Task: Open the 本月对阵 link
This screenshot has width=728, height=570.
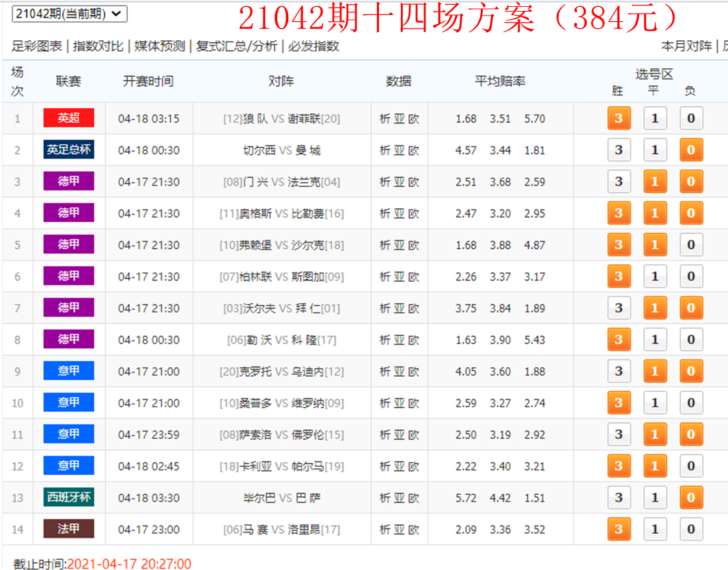Action: (686, 46)
